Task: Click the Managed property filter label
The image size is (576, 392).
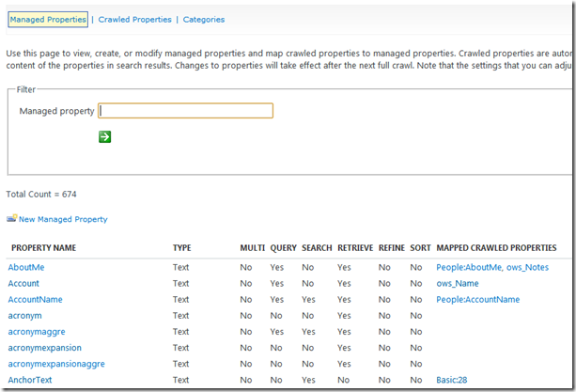Action: 57,111
